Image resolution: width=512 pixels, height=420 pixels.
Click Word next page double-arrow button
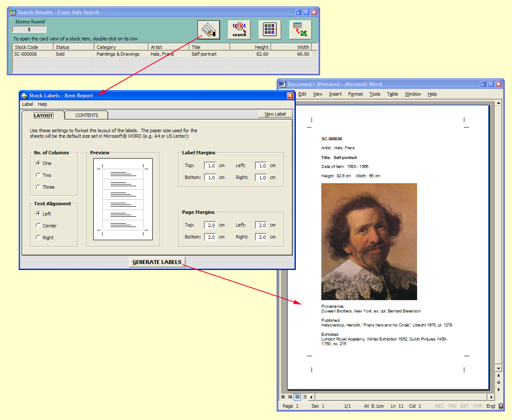[498, 389]
